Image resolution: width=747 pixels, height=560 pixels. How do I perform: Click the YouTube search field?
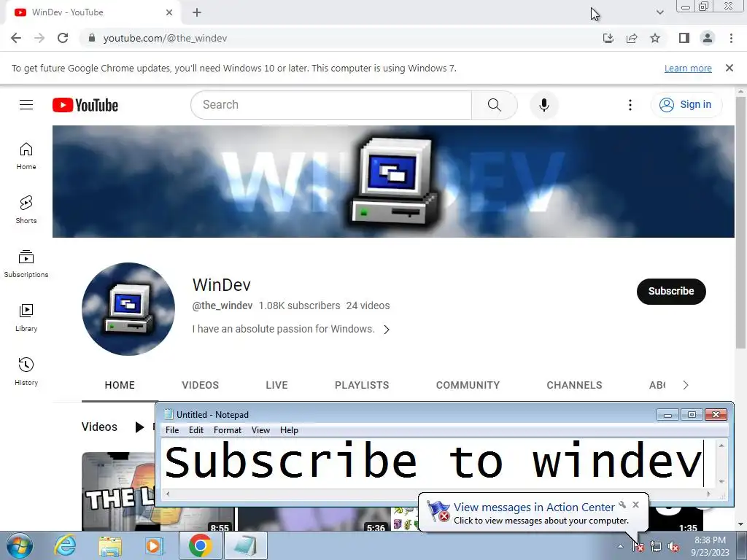(x=331, y=105)
